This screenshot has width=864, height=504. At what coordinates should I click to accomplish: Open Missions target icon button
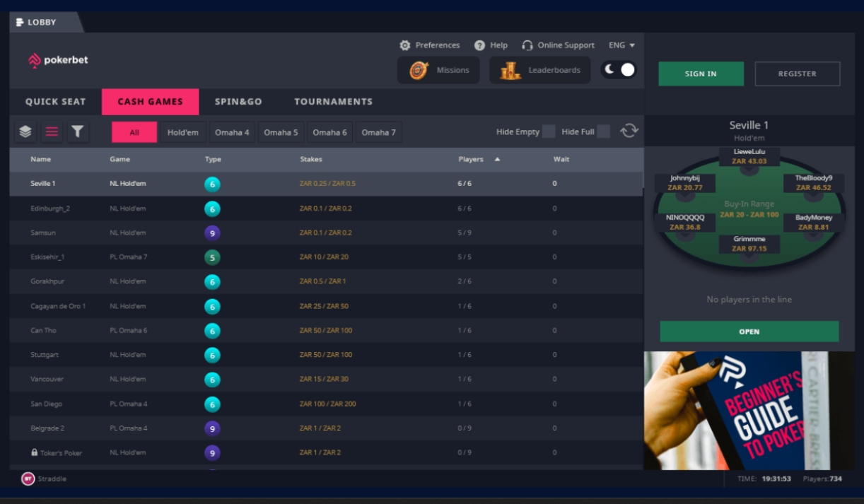tap(438, 70)
